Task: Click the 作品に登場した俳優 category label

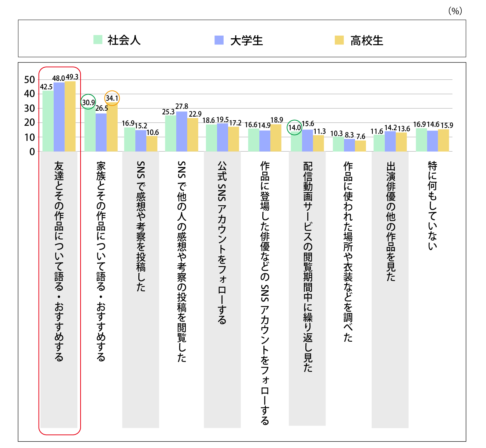Action: tap(265, 293)
